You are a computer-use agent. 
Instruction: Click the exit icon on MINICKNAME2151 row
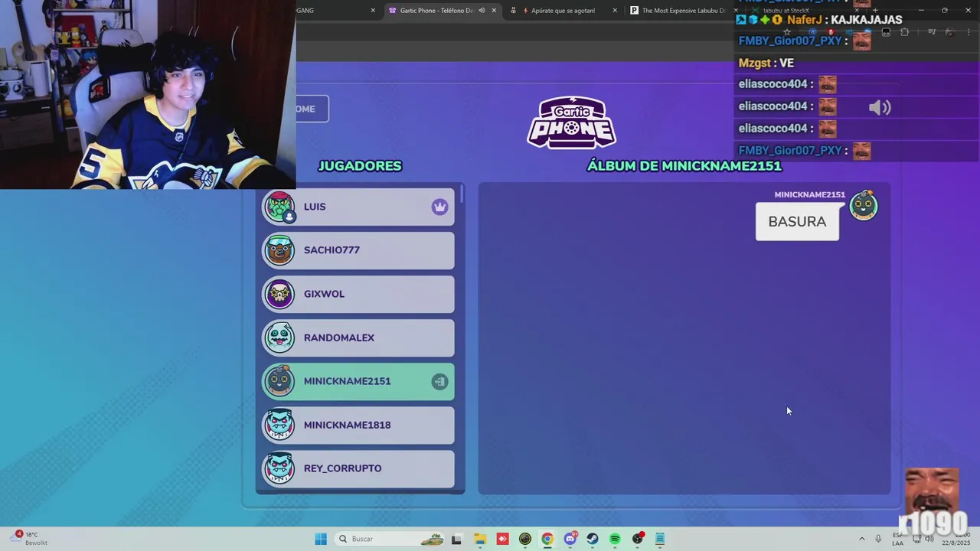click(439, 381)
